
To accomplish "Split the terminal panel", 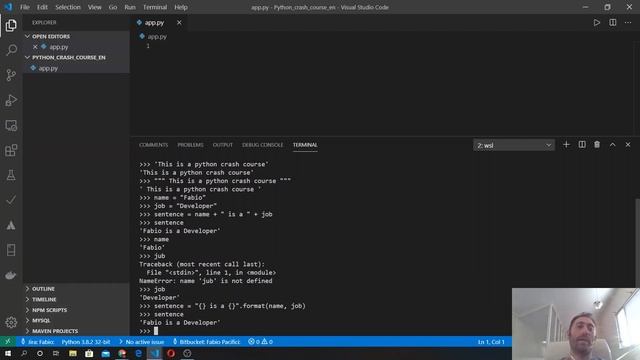I will pyautogui.click(x=582, y=144).
